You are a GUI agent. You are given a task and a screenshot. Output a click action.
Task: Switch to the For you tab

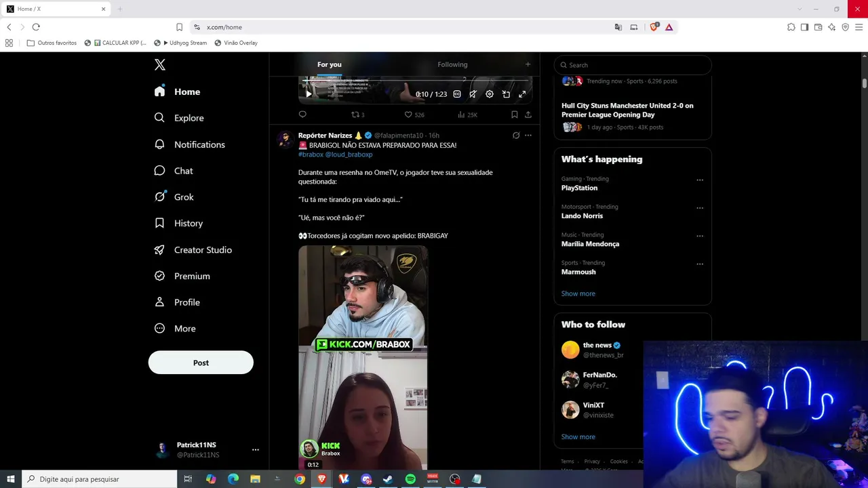(x=330, y=64)
